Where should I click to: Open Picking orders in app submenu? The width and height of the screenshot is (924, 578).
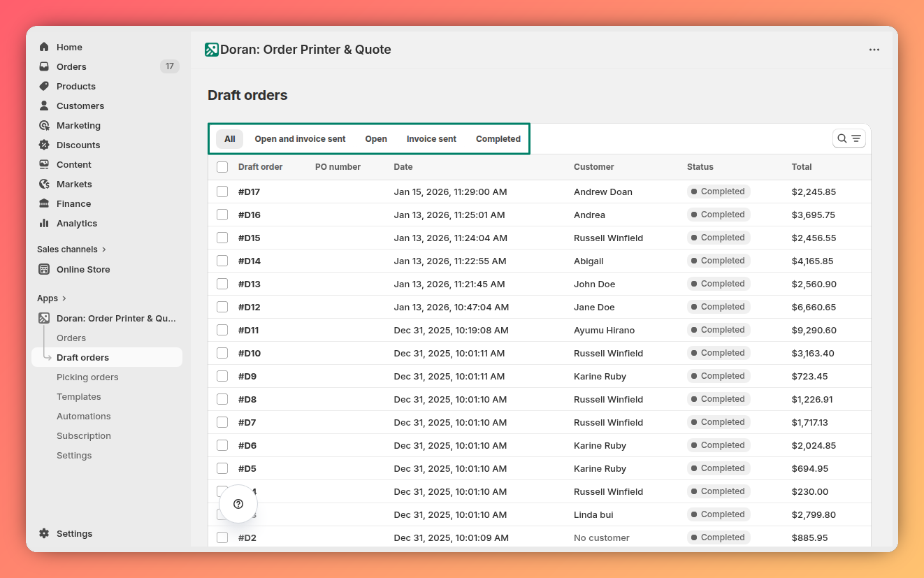point(87,377)
